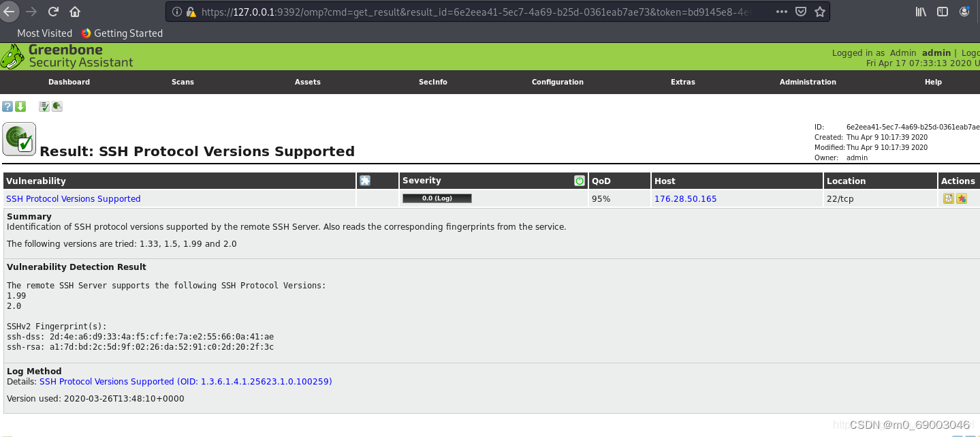Click the ssh-dss fingerprint line
Viewport: 980px width, 437px height.
[x=140, y=337]
